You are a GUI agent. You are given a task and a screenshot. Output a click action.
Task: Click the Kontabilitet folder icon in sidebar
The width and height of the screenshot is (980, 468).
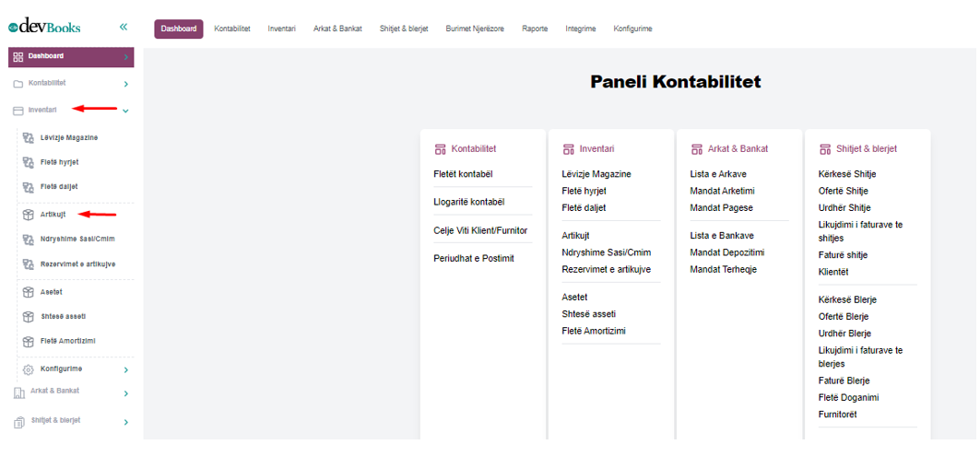pyautogui.click(x=18, y=84)
